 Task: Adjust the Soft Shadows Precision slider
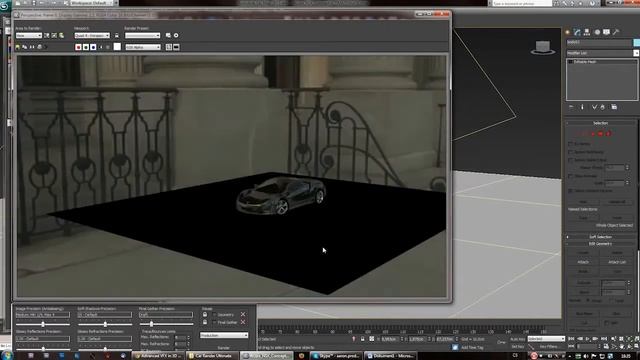(105, 324)
